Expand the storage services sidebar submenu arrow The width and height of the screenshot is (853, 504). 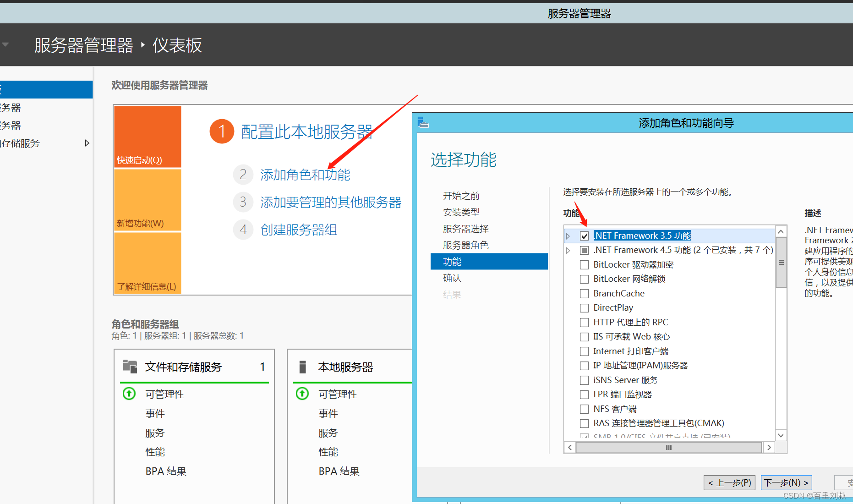87,143
